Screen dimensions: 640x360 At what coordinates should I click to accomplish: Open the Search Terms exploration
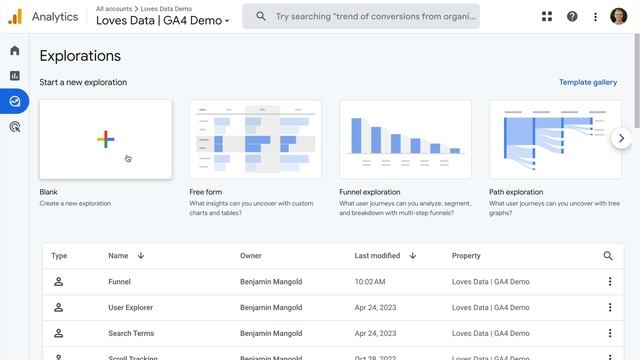[131, 333]
